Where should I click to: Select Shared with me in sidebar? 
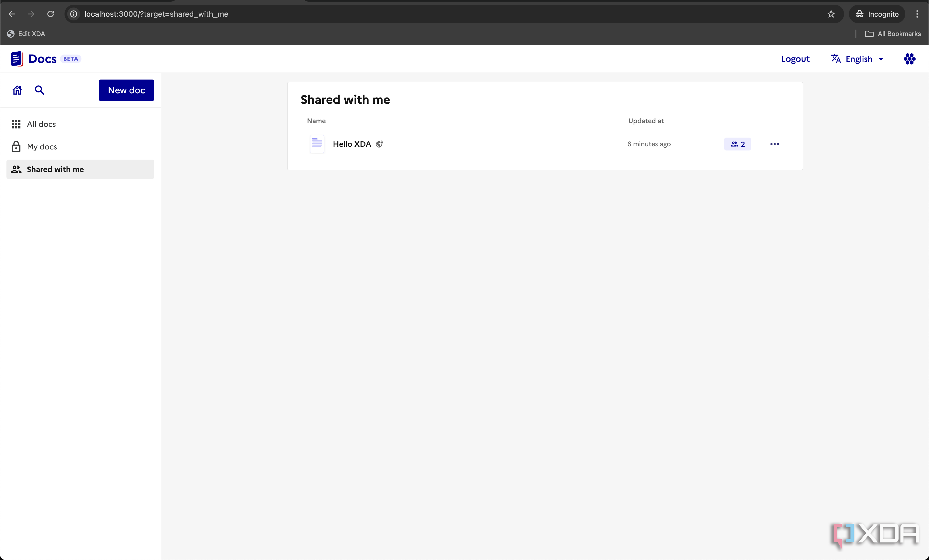[x=80, y=169]
